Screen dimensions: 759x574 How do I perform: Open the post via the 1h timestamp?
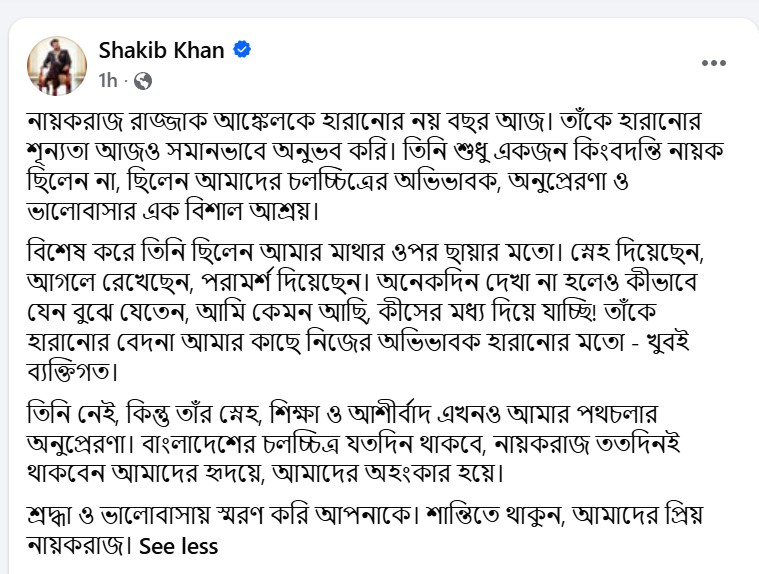[108, 81]
